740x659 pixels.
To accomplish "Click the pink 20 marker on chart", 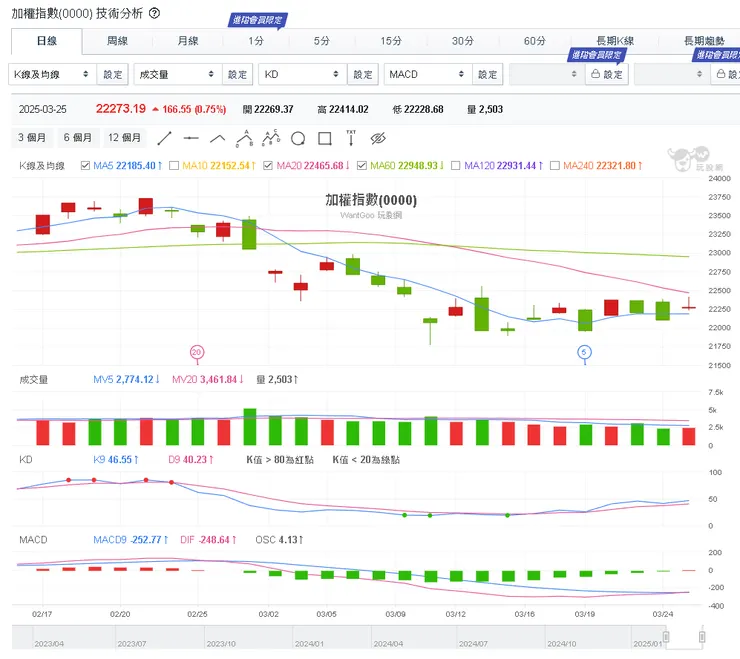I will click(x=197, y=352).
